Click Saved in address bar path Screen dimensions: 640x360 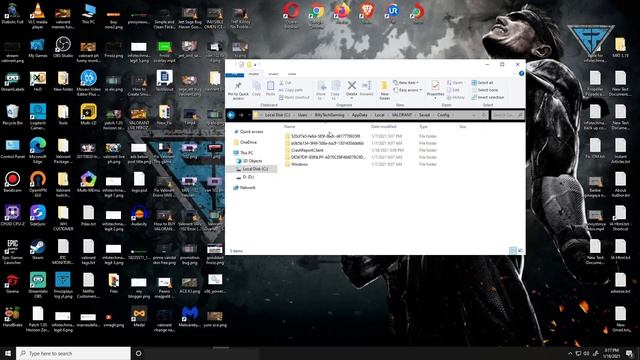coord(424,115)
